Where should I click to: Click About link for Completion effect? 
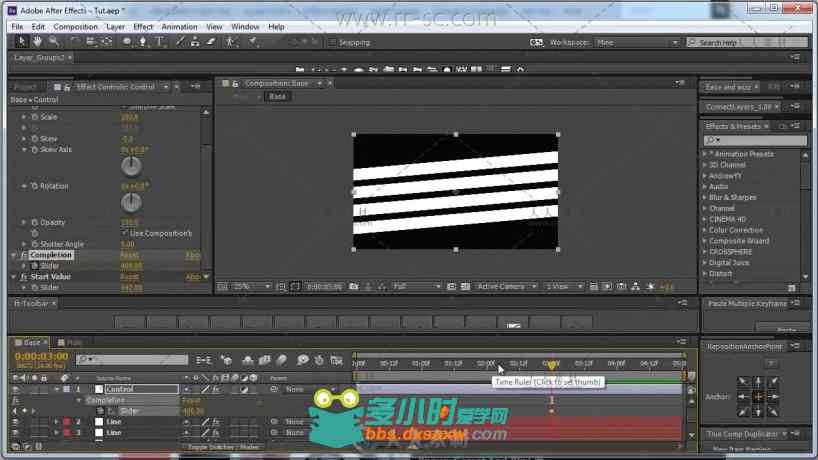point(193,255)
